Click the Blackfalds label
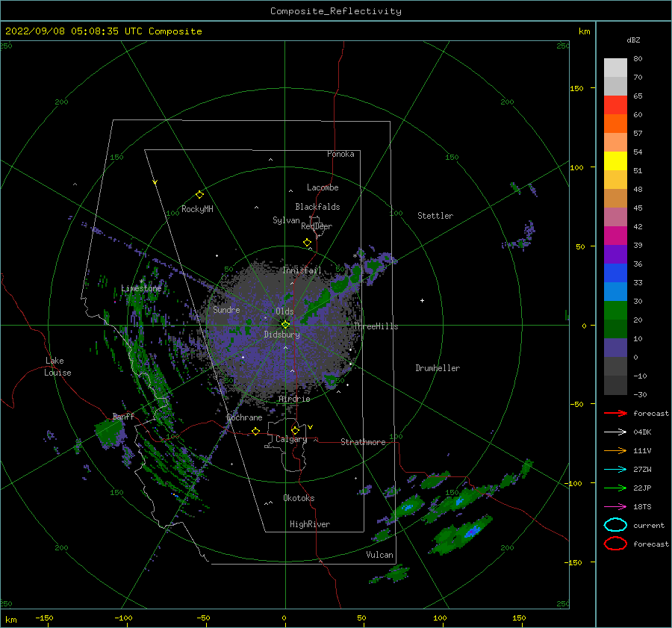This screenshot has height=628, width=672. click(x=317, y=207)
